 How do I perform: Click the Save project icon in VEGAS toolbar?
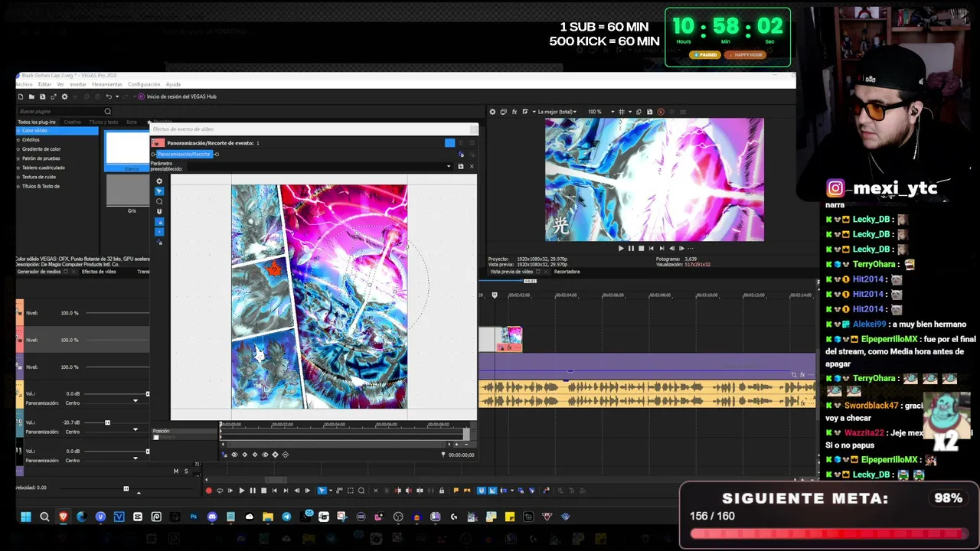(x=42, y=96)
